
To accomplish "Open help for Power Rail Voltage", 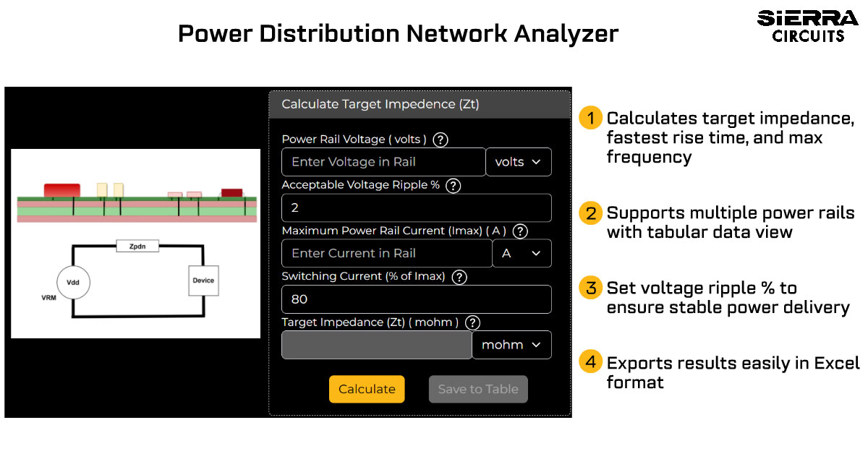I will tap(440, 140).
